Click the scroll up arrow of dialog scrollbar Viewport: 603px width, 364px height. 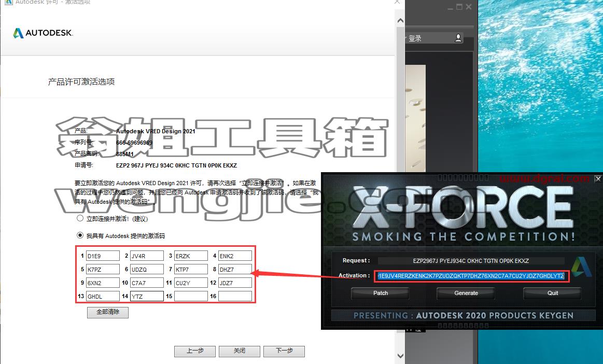[400, 21]
